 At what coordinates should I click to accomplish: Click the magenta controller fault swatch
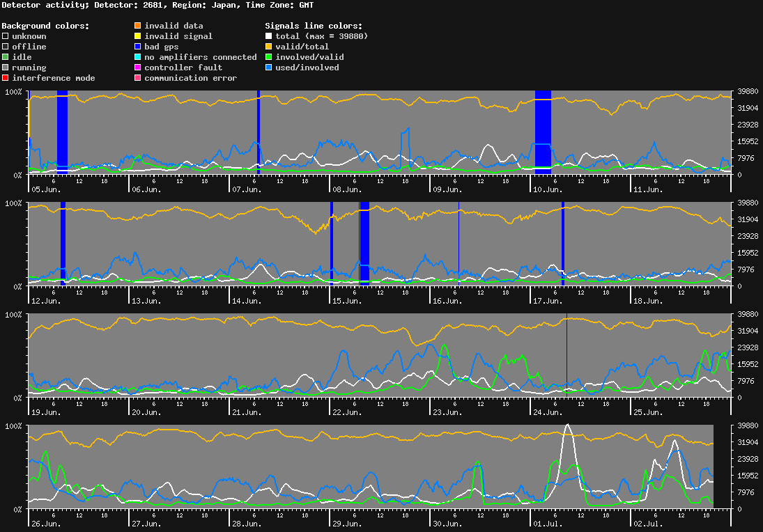138,67
